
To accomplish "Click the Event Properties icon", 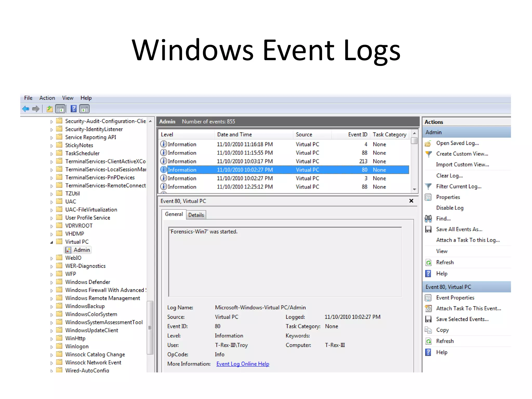I will pos(428,298).
